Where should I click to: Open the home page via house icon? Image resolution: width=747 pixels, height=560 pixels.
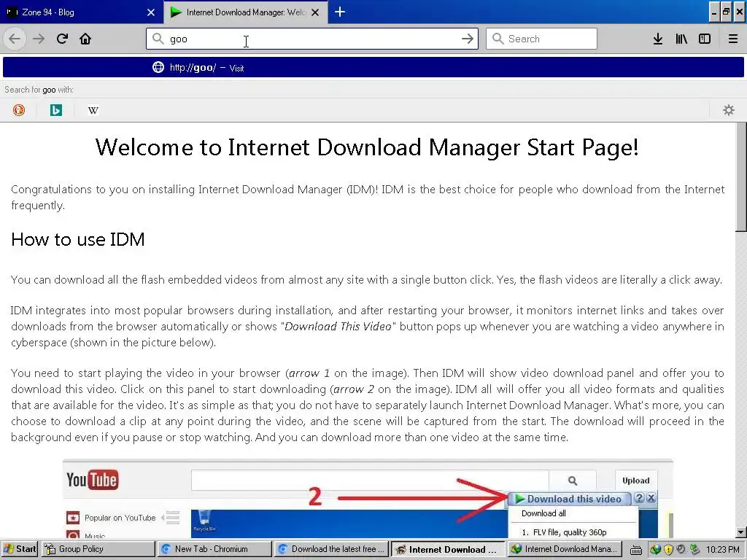pos(85,39)
